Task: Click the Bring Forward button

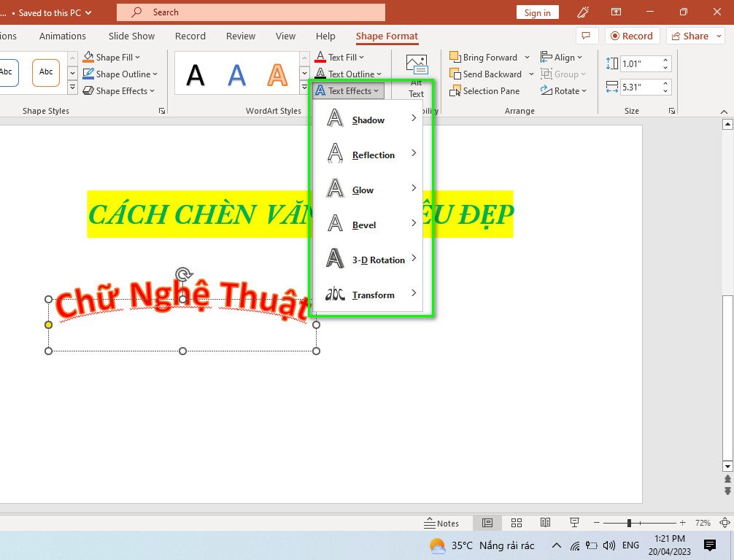Action: point(484,57)
